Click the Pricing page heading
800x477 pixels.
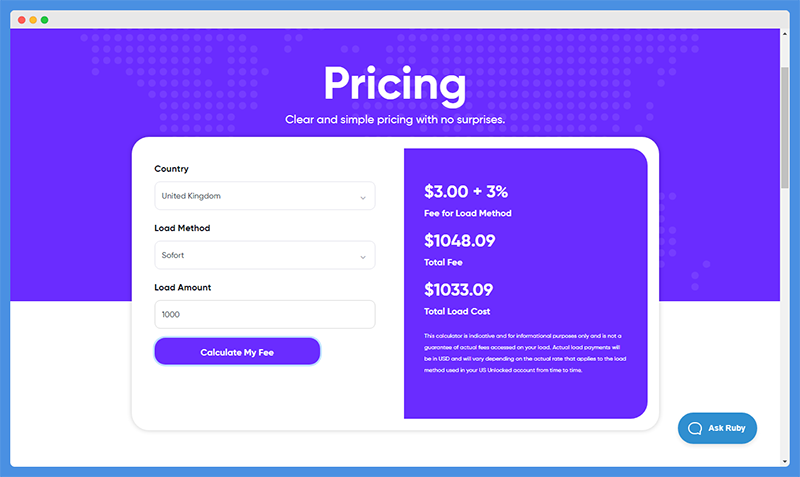[395, 85]
